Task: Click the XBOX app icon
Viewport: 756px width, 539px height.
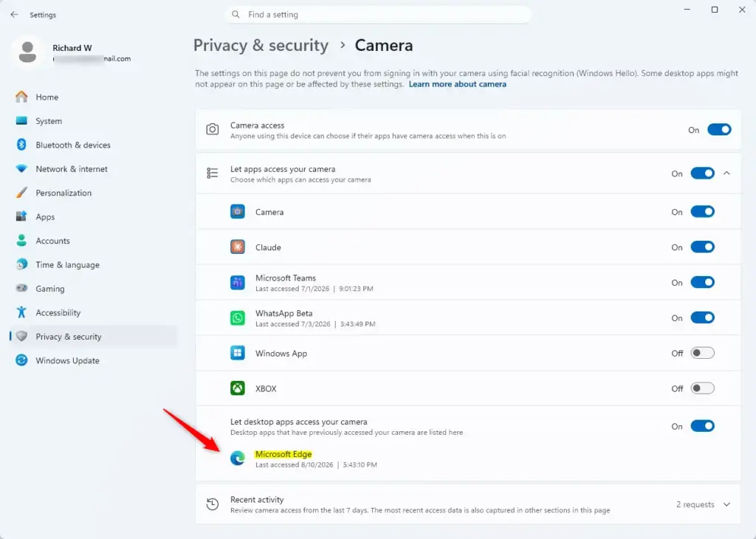Action: [237, 388]
